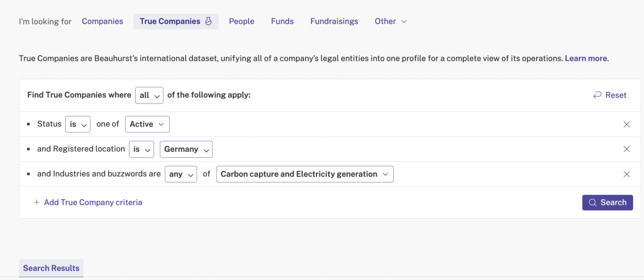This screenshot has height=280, width=644.
Task: Click the flask icon beside True Companies
Action: [x=209, y=21]
